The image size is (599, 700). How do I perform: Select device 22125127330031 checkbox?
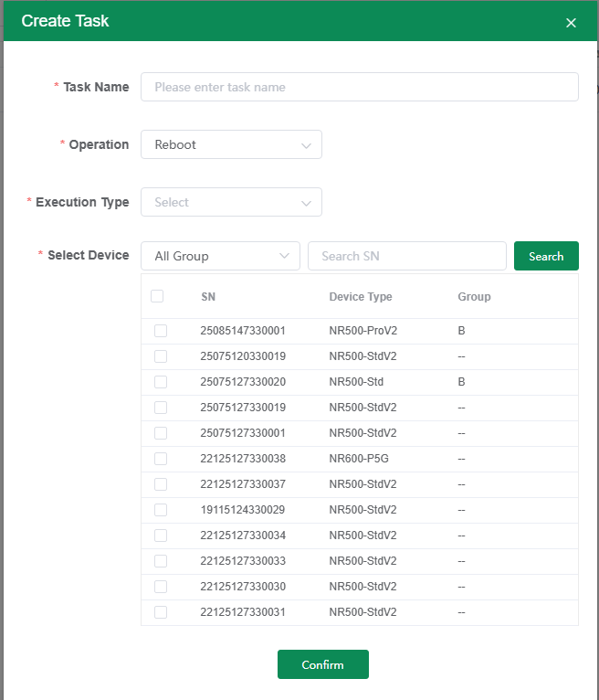[x=161, y=612]
